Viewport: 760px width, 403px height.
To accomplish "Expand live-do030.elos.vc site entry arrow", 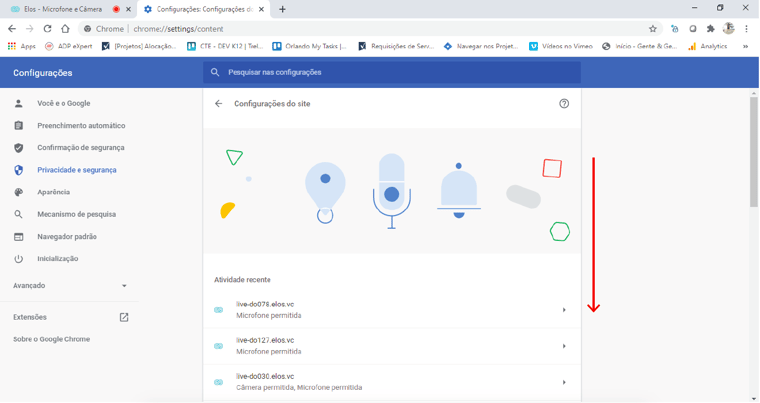I will pyautogui.click(x=564, y=382).
